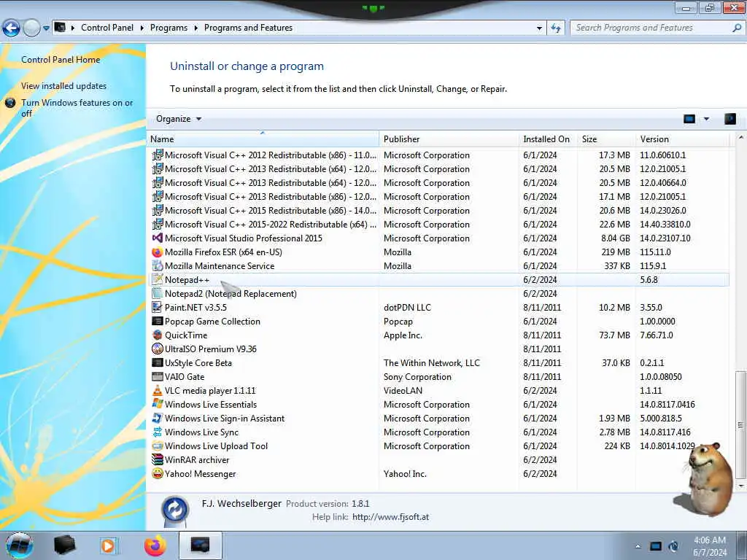The image size is (747, 560).
Task: Click the scrollbar up arrow
Action: [x=740, y=138]
